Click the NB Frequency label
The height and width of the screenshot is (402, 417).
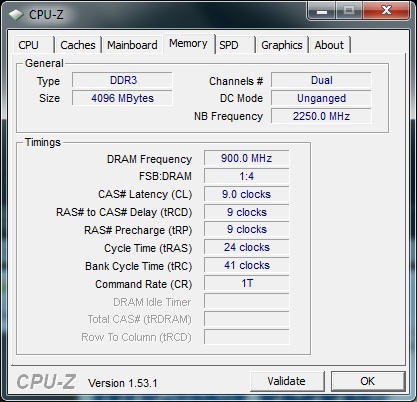point(229,116)
